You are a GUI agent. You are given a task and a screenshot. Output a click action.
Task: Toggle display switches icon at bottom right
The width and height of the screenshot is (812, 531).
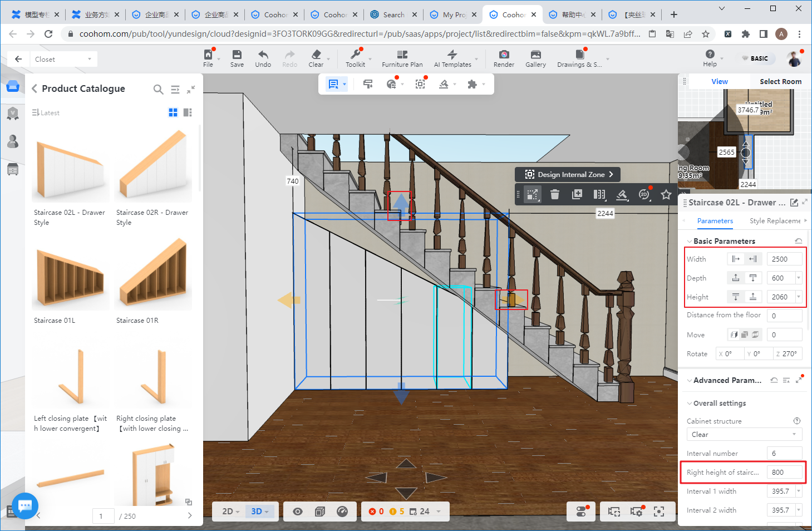click(581, 512)
